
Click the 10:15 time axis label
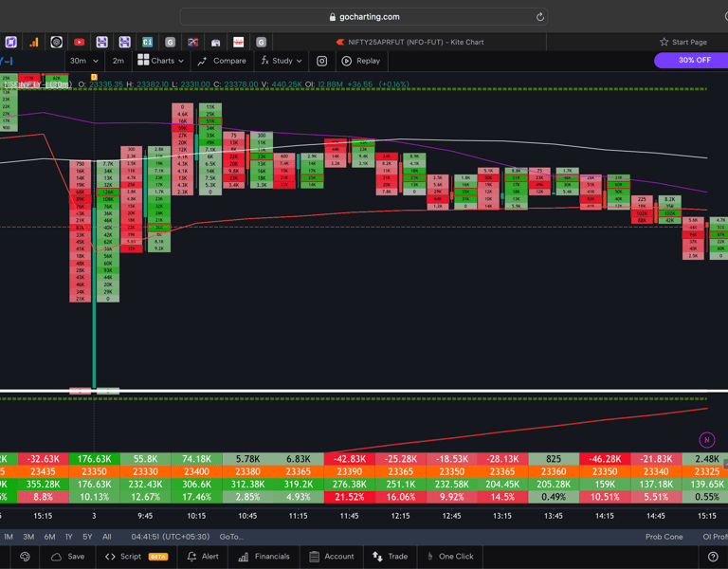pos(196,516)
